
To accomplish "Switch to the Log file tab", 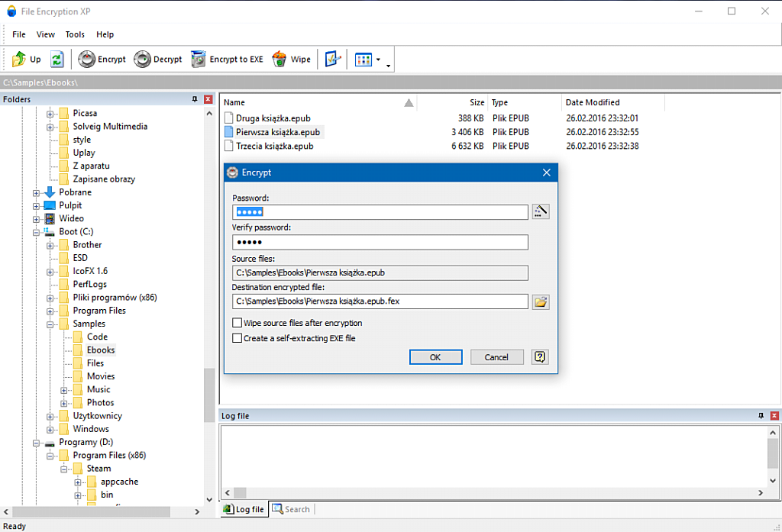I will point(244,509).
